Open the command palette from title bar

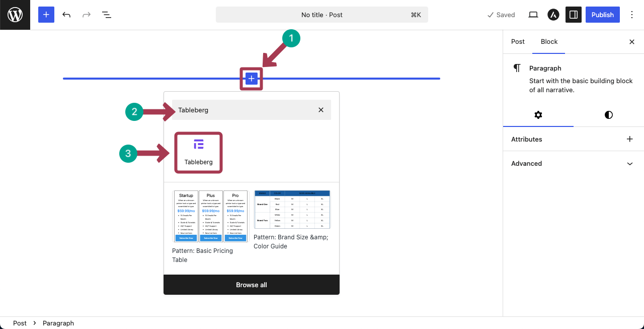coord(322,15)
